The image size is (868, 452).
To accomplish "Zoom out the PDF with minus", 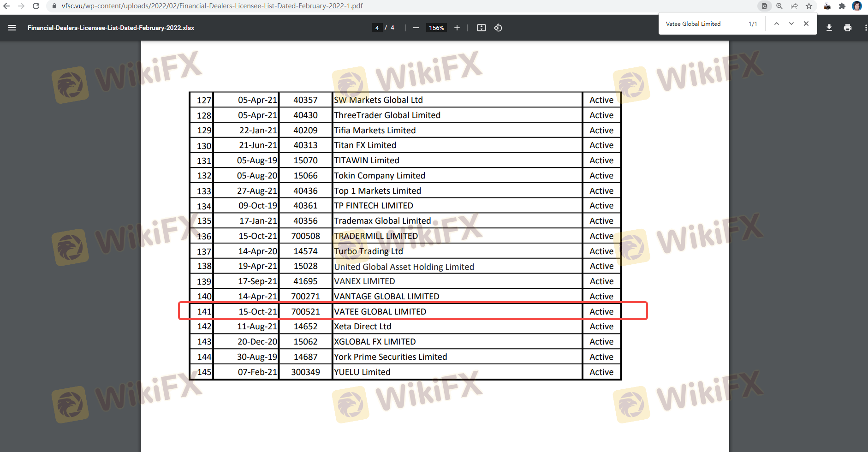I will pos(416,28).
